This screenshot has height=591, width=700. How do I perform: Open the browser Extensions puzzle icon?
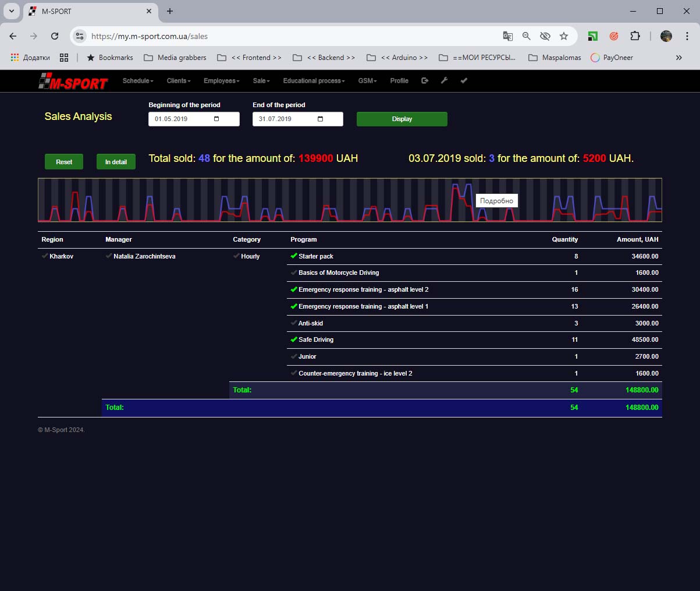635,36
